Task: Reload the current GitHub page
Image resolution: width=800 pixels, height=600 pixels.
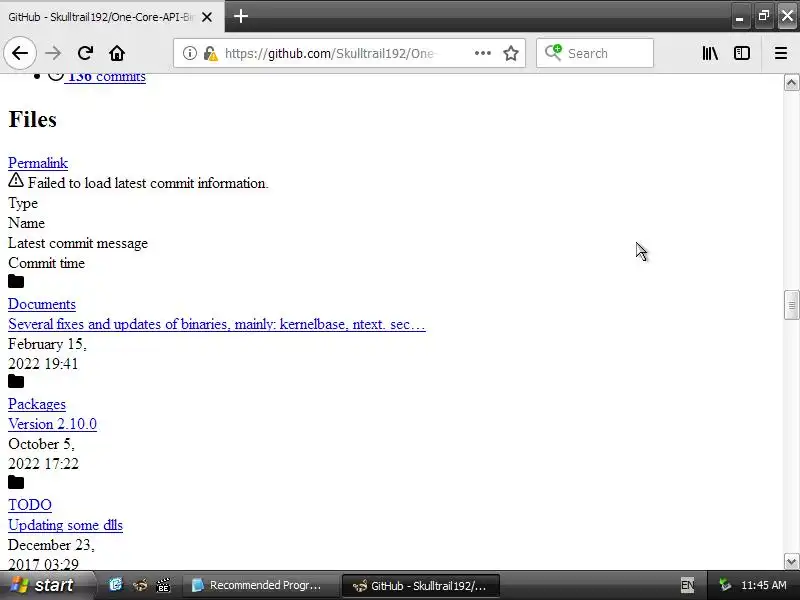Action: [85, 53]
